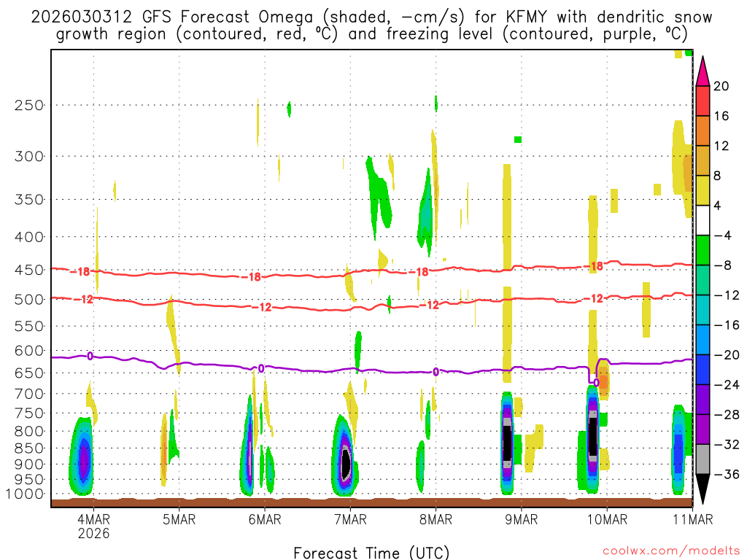This screenshot has width=747, height=560.
Task: Click the pink upward arrow atop the colorbar
Action: tap(703, 71)
